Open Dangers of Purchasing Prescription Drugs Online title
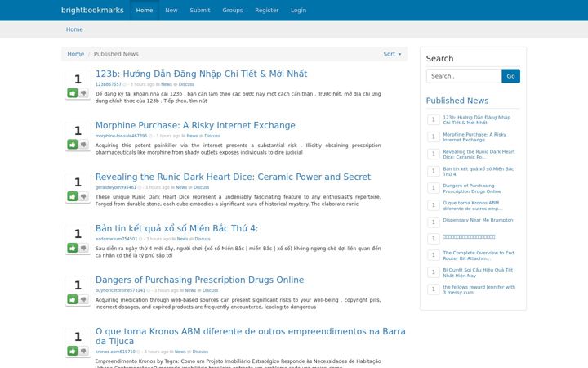Image resolution: width=588 pixels, height=368 pixels. [x=199, y=280]
